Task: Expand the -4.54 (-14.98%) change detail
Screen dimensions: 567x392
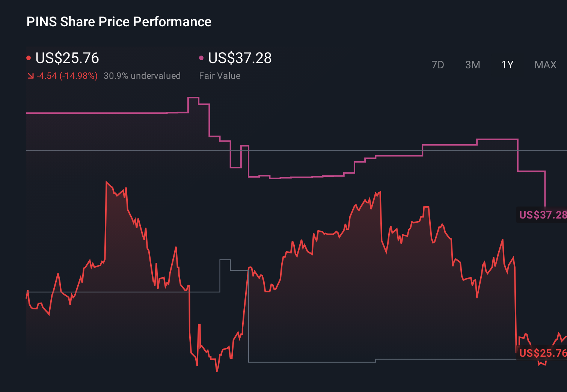Action: tap(67, 76)
